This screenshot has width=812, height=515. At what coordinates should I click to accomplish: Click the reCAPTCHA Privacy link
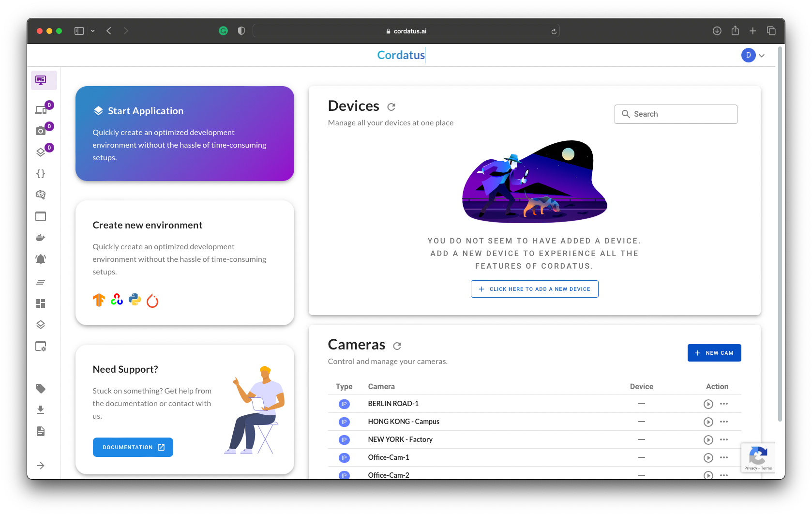(751, 468)
